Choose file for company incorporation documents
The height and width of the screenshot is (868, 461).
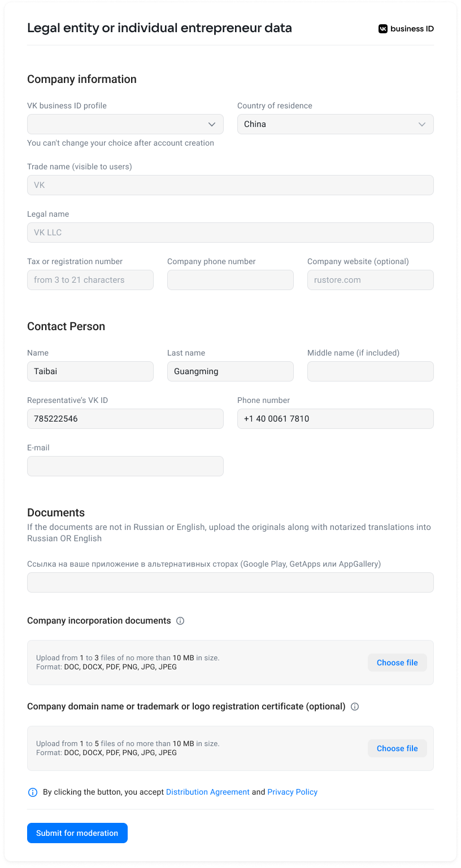pyautogui.click(x=397, y=663)
